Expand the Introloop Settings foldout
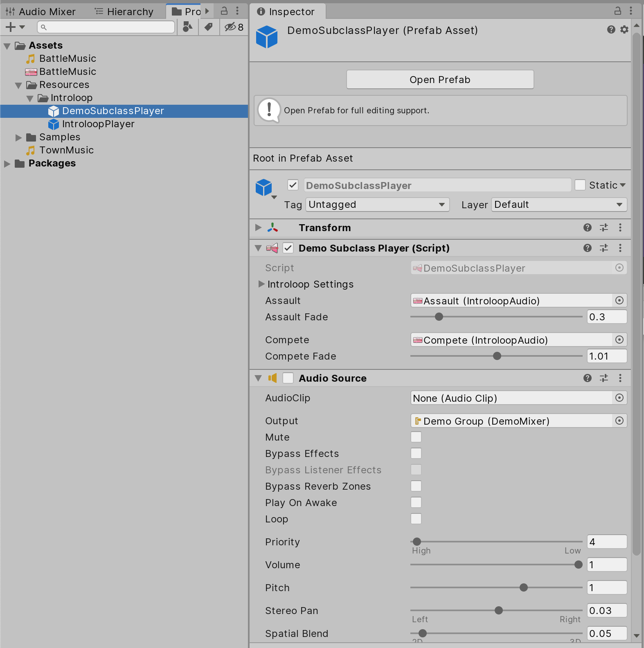This screenshot has width=644, height=648. point(261,284)
